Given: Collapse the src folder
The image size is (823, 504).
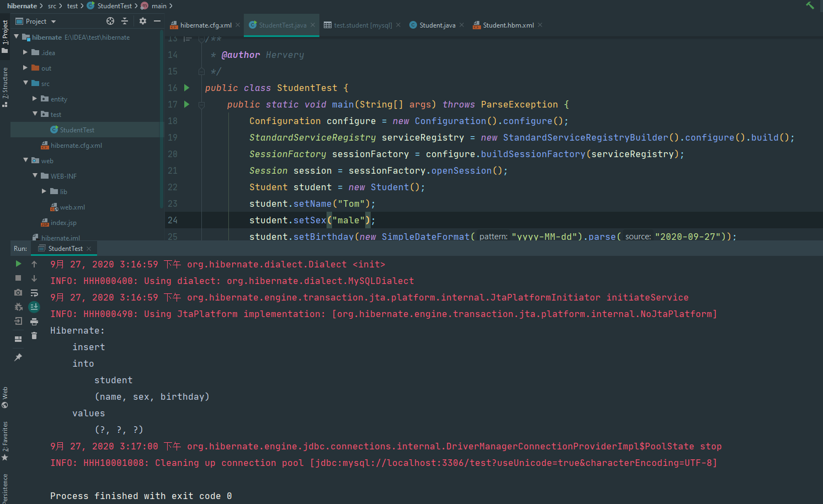Looking at the screenshot, I should pos(25,83).
